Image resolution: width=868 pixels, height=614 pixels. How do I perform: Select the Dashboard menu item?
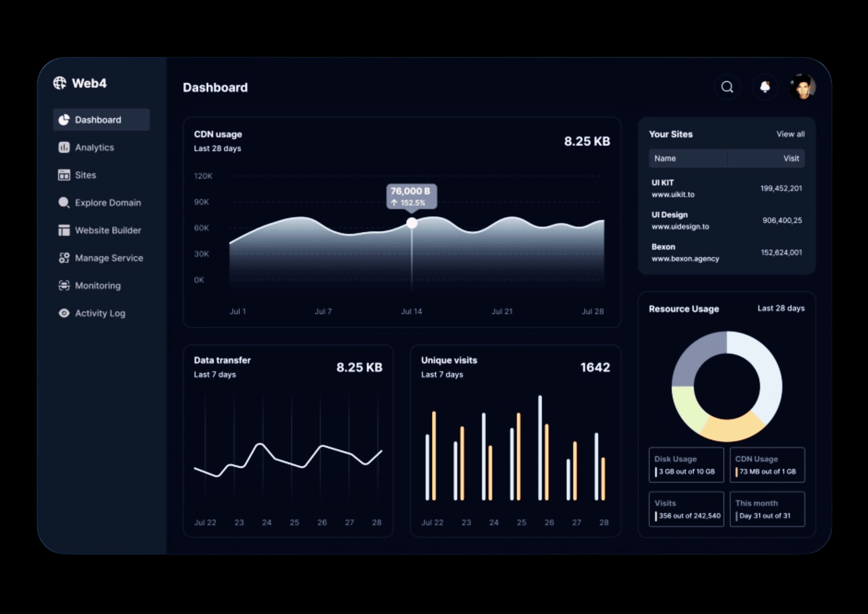(x=101, y=120)
